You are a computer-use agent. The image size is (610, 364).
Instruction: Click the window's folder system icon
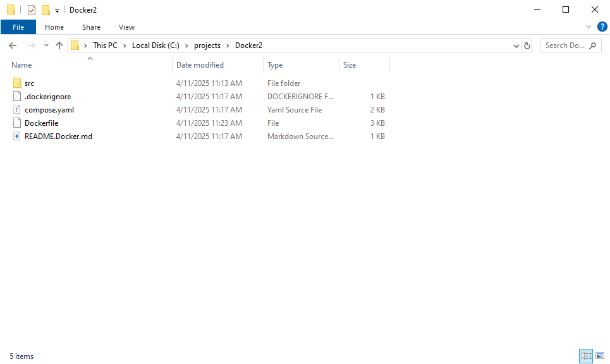click(x=11, y=9)
